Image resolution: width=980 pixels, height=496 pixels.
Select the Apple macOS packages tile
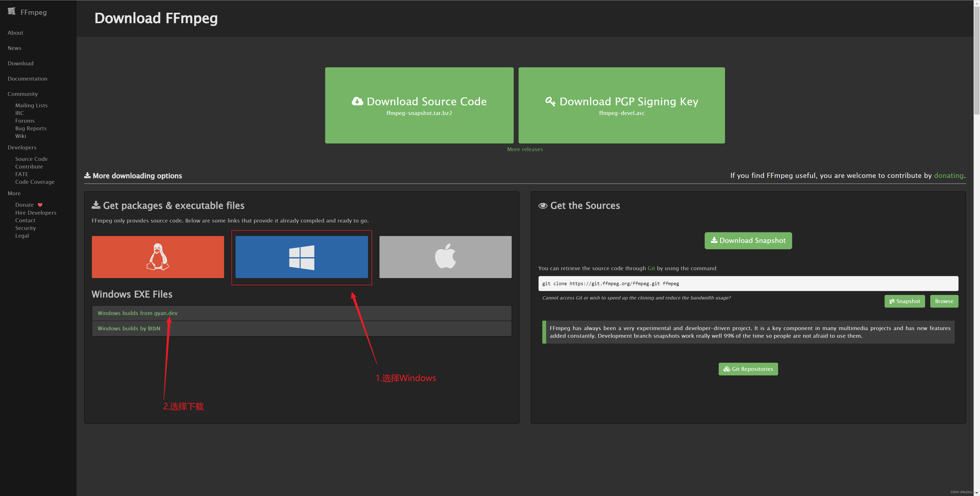(445, 257)
